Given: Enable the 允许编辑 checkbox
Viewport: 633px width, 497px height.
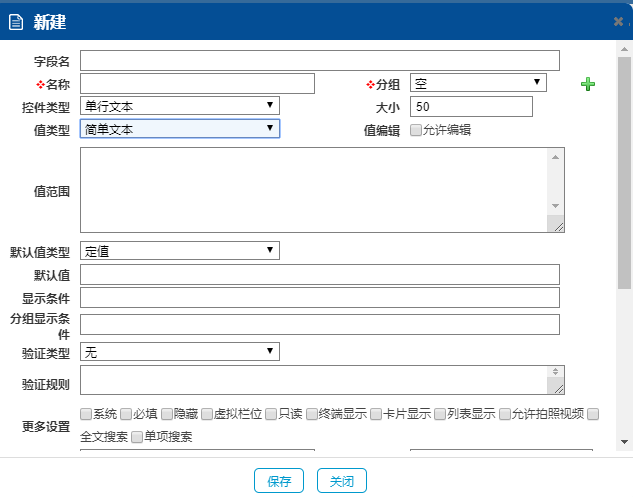Looking at the screenshot, I should (417, 130).
